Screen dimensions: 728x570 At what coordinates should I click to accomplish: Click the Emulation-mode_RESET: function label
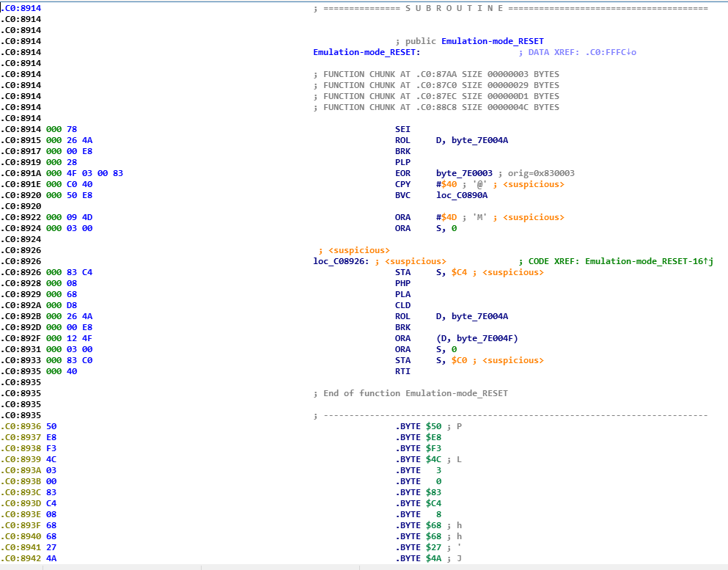pos(366,52)
